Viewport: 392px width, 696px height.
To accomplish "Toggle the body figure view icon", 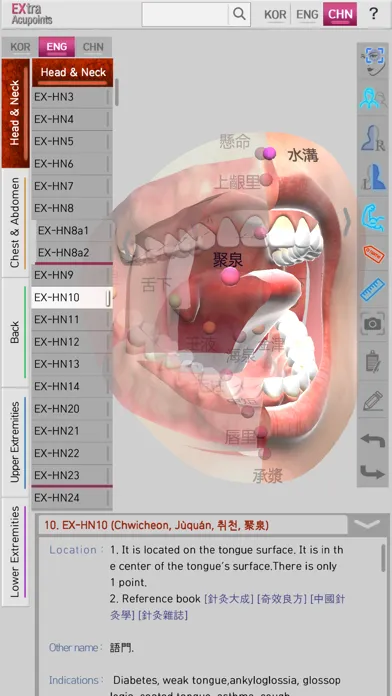I will (x=372, y=99).
